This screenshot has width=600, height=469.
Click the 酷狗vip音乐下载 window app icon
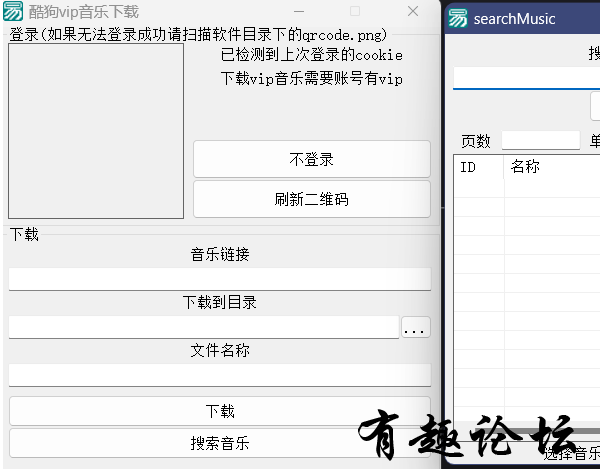[13, 11]
